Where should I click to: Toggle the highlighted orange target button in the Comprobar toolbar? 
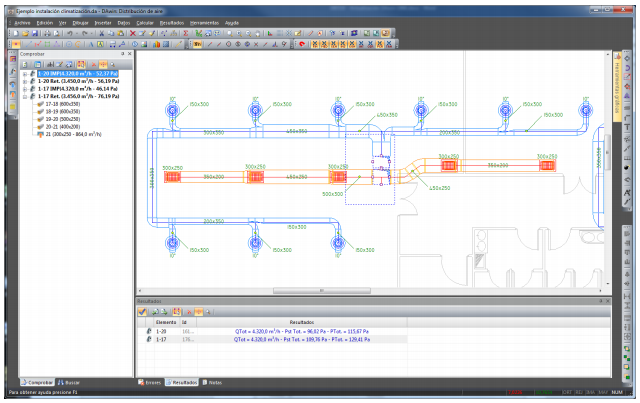point(103,65)
